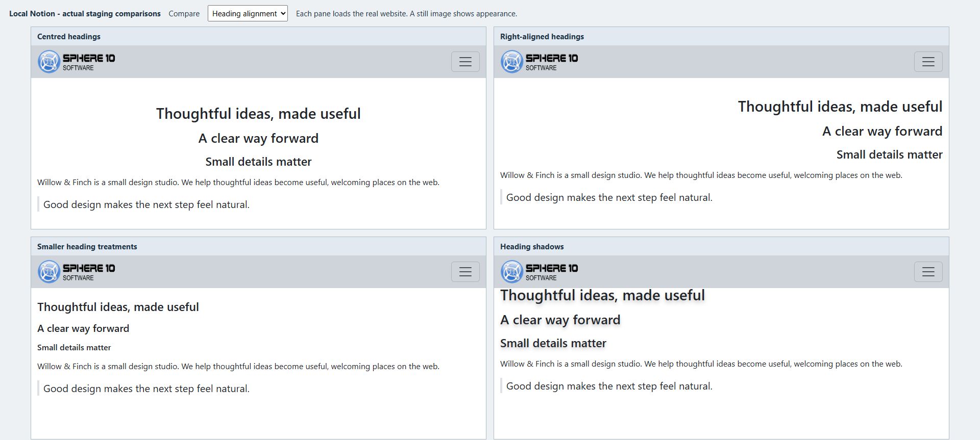Click 'Thoughtful ideas, made useful' in Smaller heading treatments pane

[118, 307]
